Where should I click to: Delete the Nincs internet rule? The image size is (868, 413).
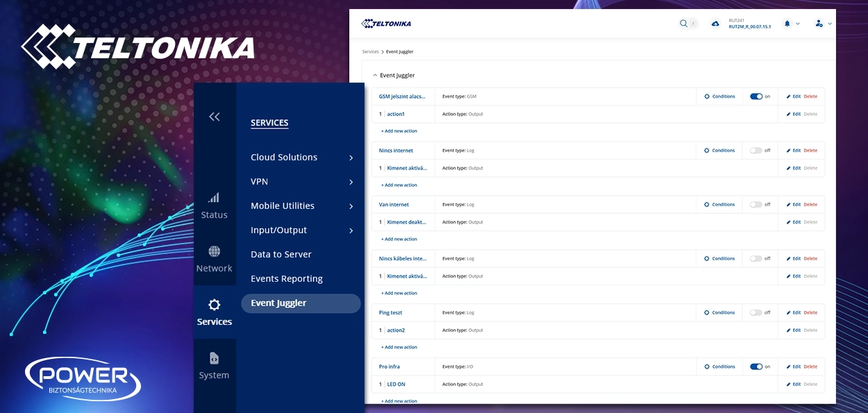(x=810, y=151)
